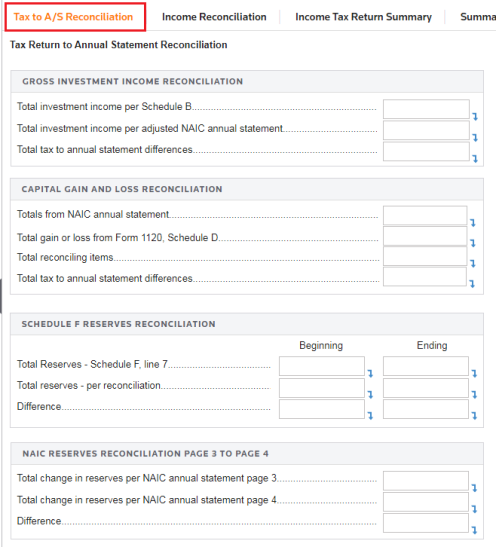Click drill-down arrow for Totals from NAIC annual statement
Screen dimensions: 496x547
click(473, 223)
